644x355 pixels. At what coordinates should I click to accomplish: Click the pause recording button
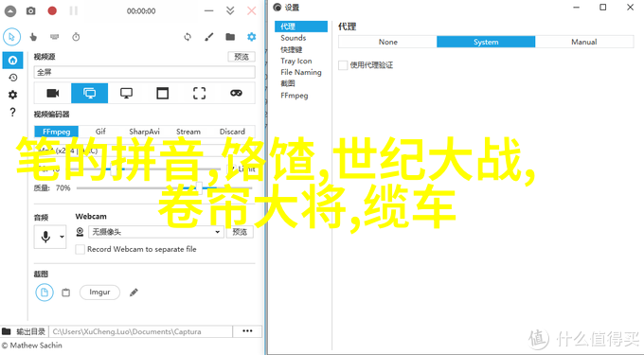[x=74, y=11]
